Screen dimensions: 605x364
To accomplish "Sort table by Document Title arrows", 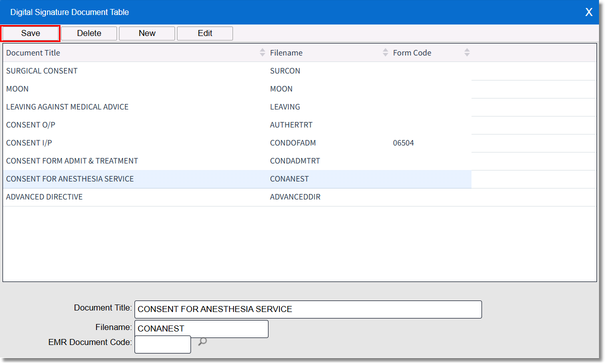I will 262,52.
